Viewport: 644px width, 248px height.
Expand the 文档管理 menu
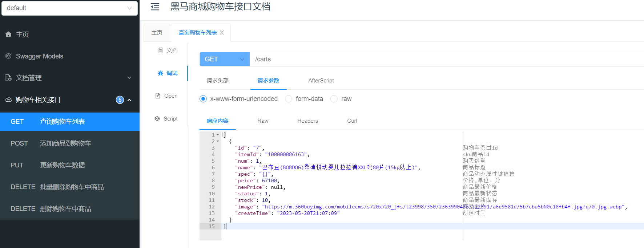pyautogui.click(x=129, y=78)
